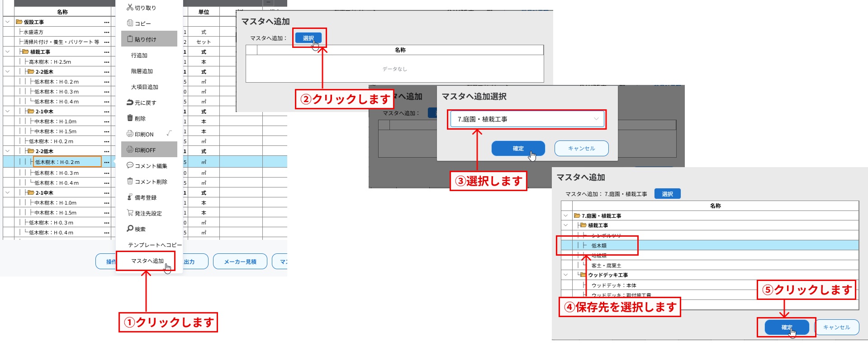Image resolution: width=868 pixels, height=346 pixels.
Task: Collapse the ウッドデッキ工事 chevron
Action: click(566, 275)
